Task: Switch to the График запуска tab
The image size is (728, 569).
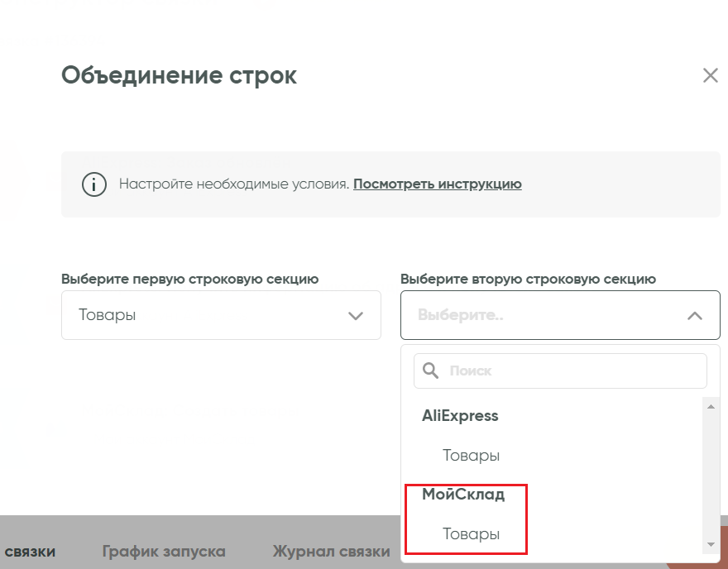Action: [164, 551]
